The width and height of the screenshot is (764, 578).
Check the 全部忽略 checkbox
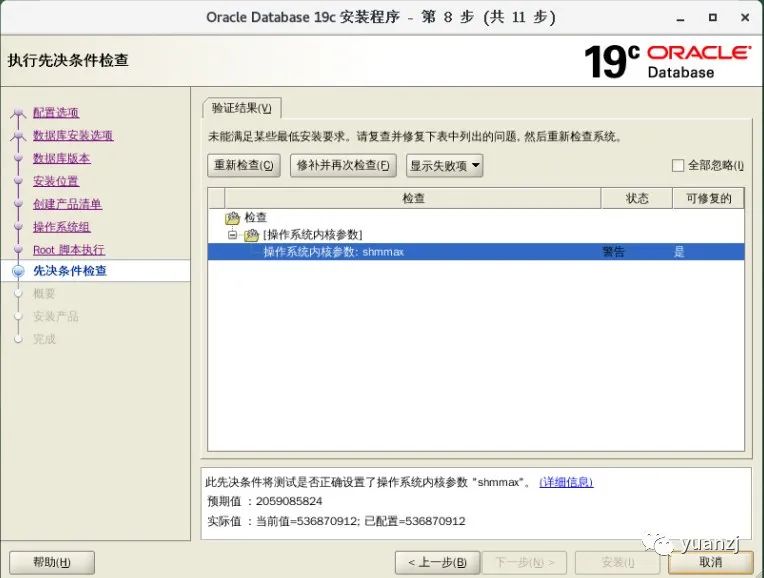678,166
